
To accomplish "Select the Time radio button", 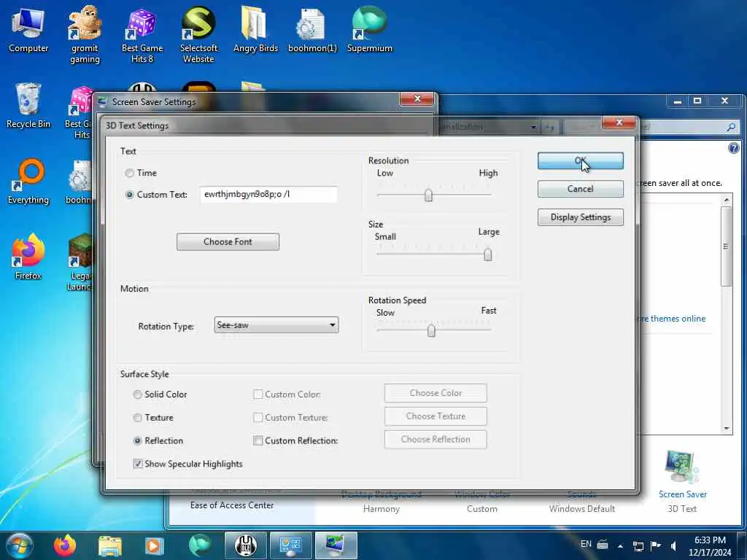I will (x=130, y=174).
